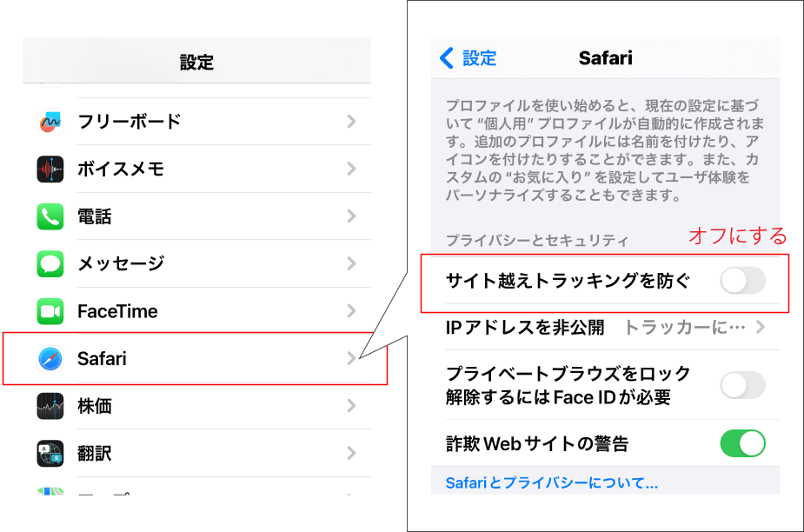This screenshot has height=532, width=804.
Task: Tap the FaceTime camera icon
Action: click(50, 311)
